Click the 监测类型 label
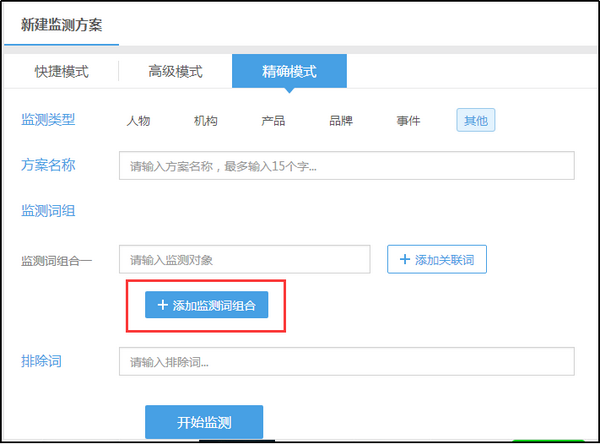This screenshot has height=444, width=600. tap(48, 119)
